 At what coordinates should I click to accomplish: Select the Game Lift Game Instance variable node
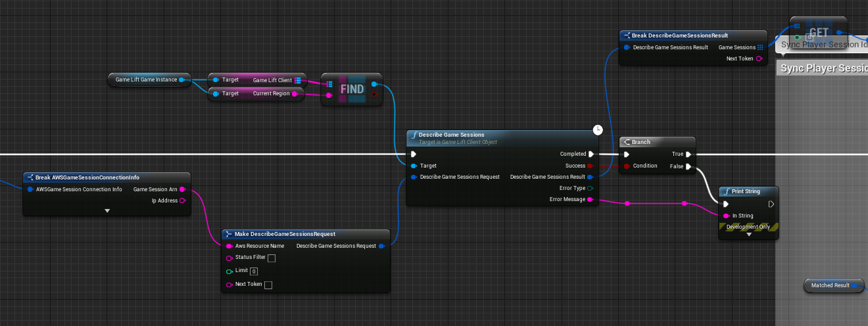pos(146,80)
